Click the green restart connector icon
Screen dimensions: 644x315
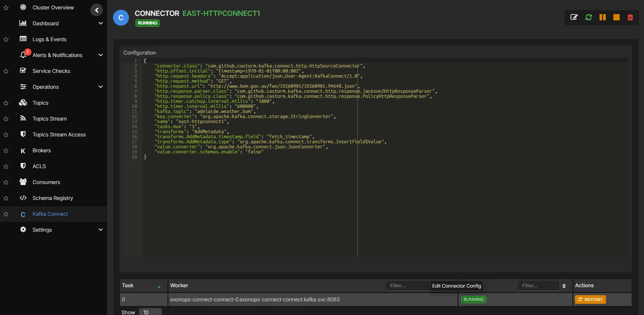[588, 17]
